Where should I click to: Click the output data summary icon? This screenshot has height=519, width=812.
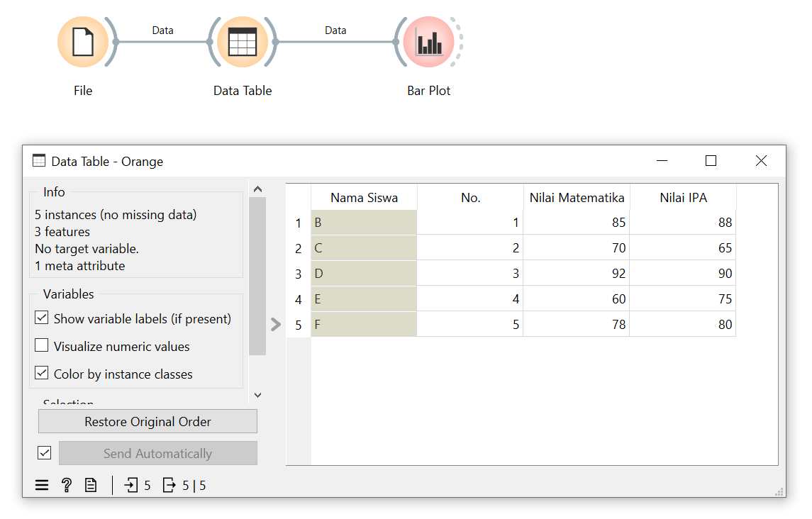(x=169, y=486)
